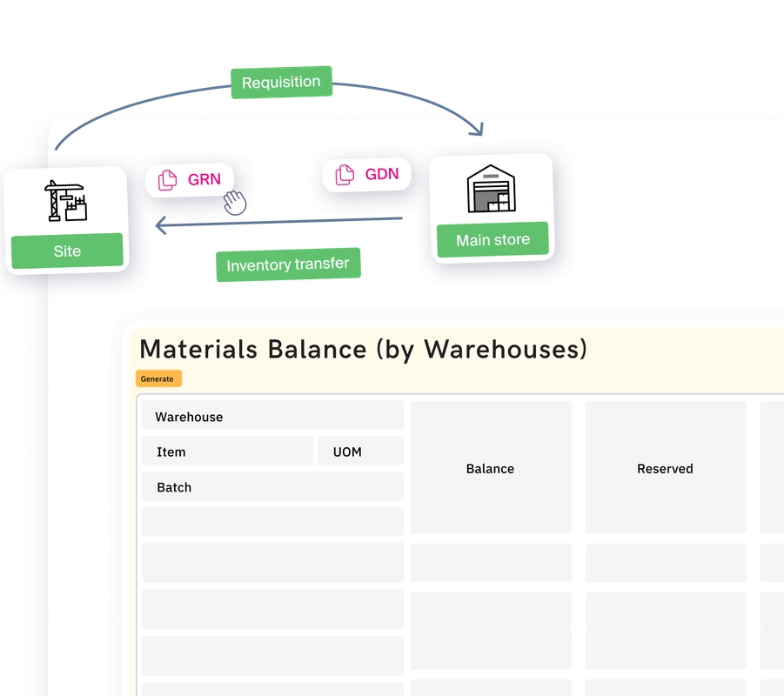Open the GRN record
784x696 pixels.
point(189,179)
